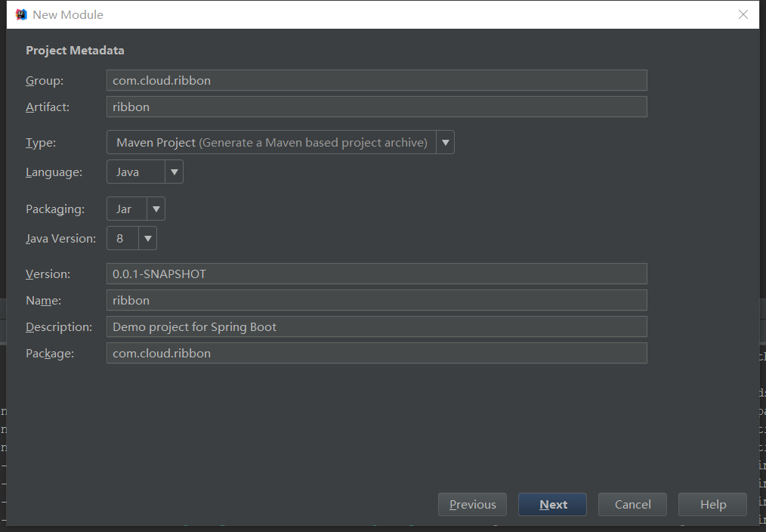Go back with the Previous button
The height and width of the screenshot is (532, 766).
click(x=472, y=504)
